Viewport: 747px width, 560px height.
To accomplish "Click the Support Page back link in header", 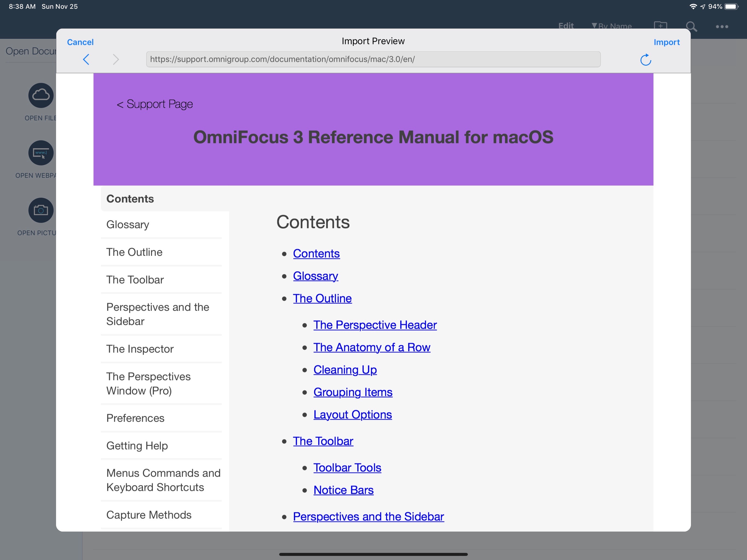I will [x=155, y=104].
